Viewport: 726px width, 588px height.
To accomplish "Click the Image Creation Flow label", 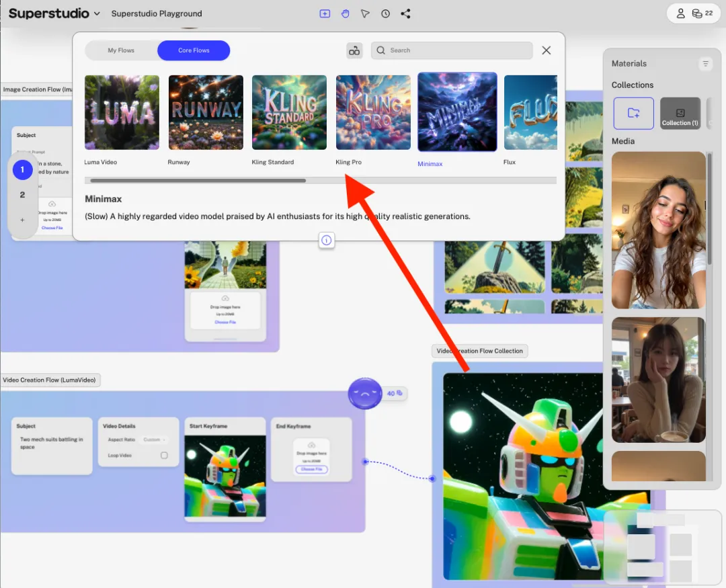I will point(37,89).
